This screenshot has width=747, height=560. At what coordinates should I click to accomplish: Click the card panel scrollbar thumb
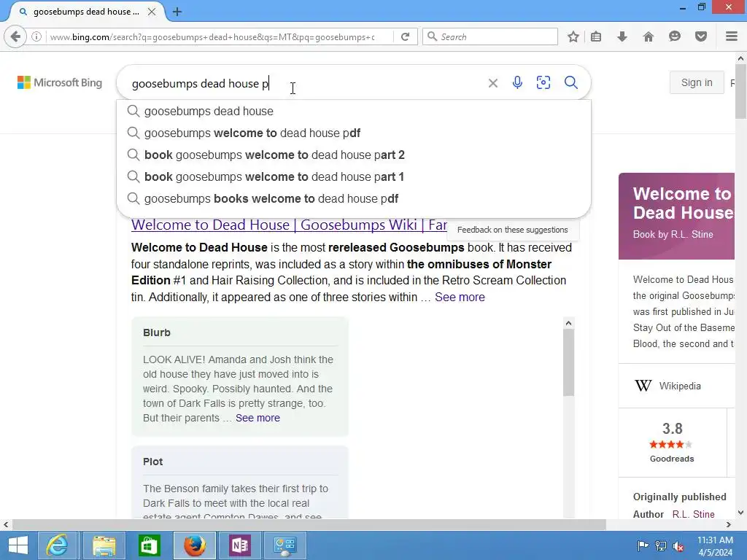(568, 363)
